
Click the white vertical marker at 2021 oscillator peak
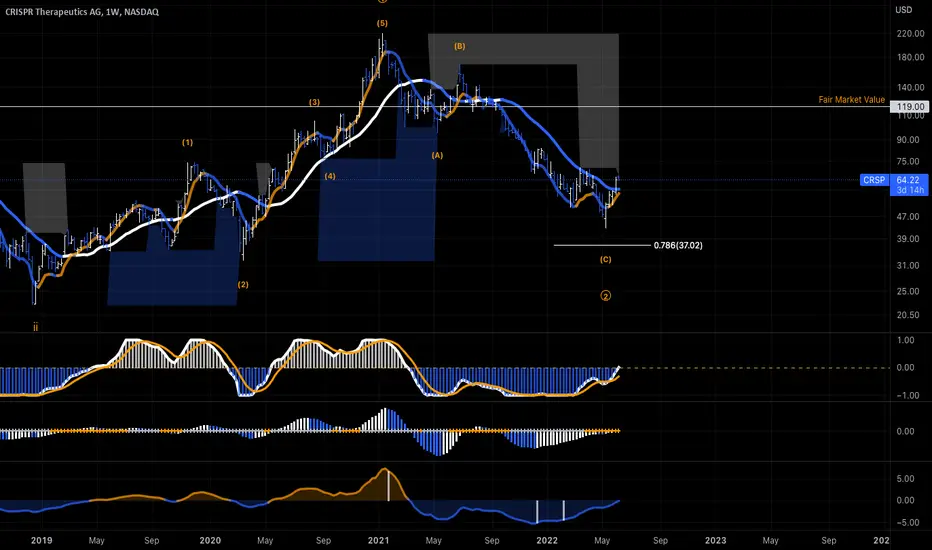point(388,485)
